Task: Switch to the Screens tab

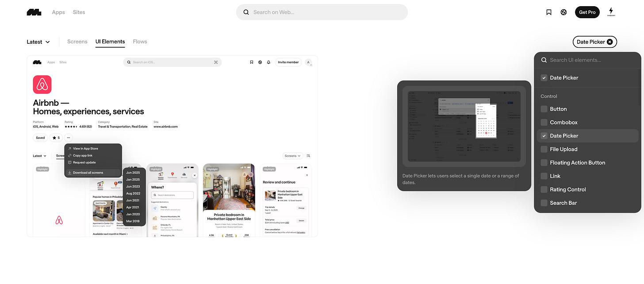Action: pyautogui.click(x=77, y=42)
